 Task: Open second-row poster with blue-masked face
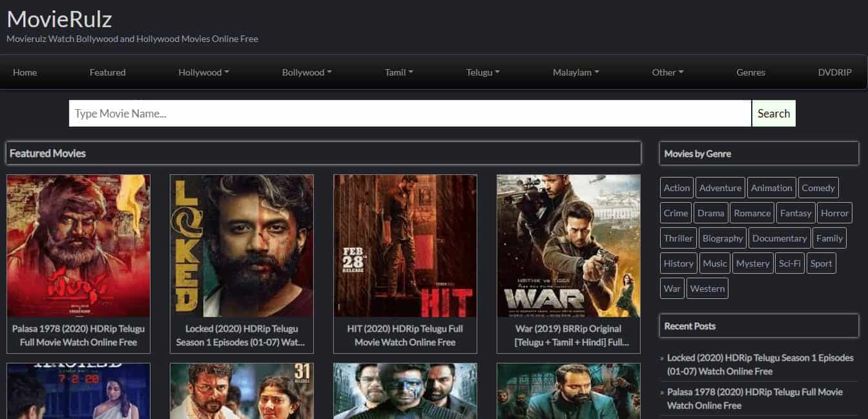pyautogui.click(x=405, y=391)
